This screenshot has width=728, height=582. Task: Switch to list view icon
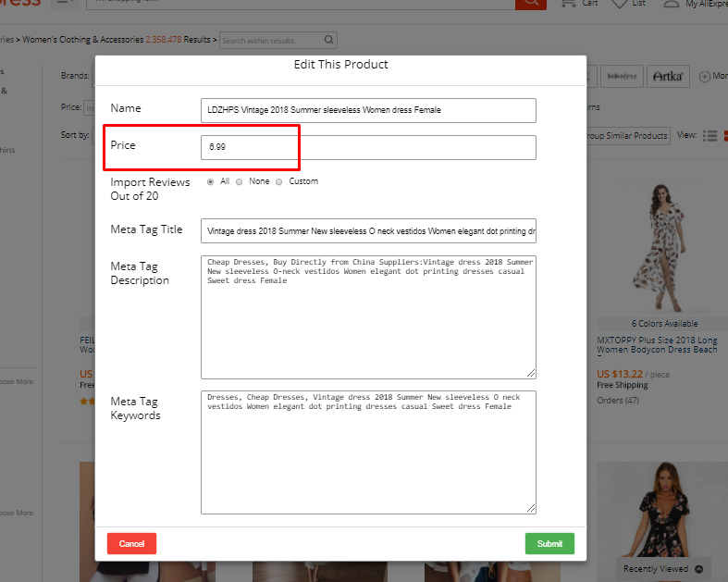point(710,136)
